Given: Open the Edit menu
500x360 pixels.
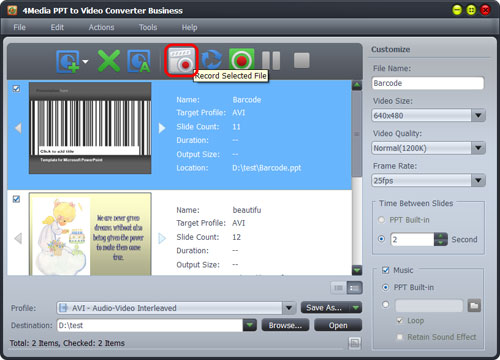Looking at the screenshot, I should [57, 27].
